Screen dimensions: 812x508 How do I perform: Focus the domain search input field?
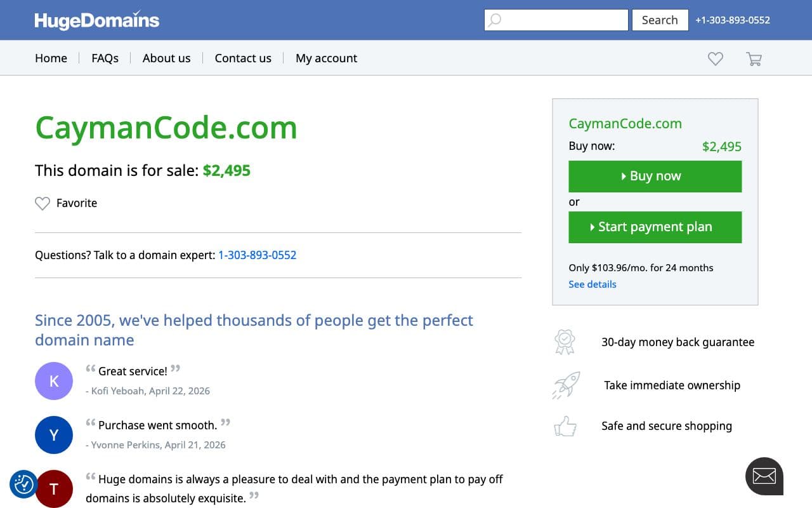coord(556,20)
